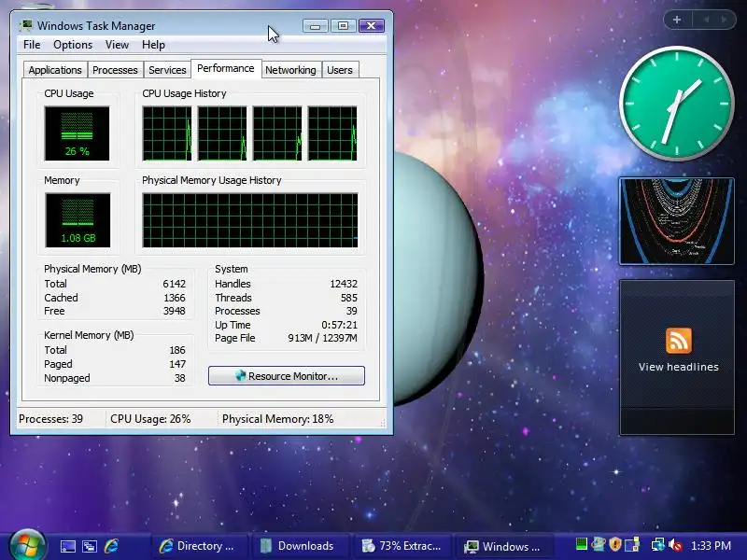Viewport: 747px width, 560px height.
Task: Open the View menu
Action: coord(117,45)
